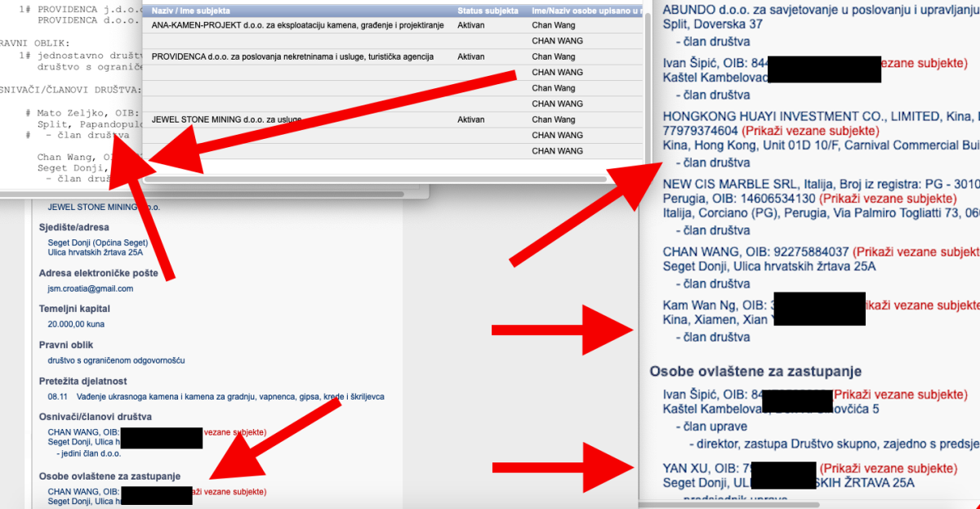Click the 'Pravni oblik' heading

[x=65, y=345]
